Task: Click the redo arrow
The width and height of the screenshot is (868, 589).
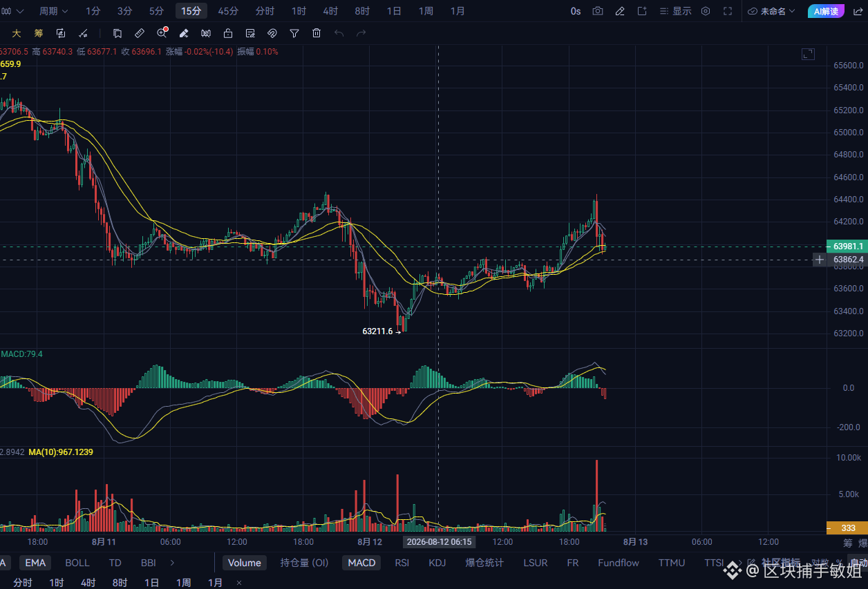Action: pos(361,33)
